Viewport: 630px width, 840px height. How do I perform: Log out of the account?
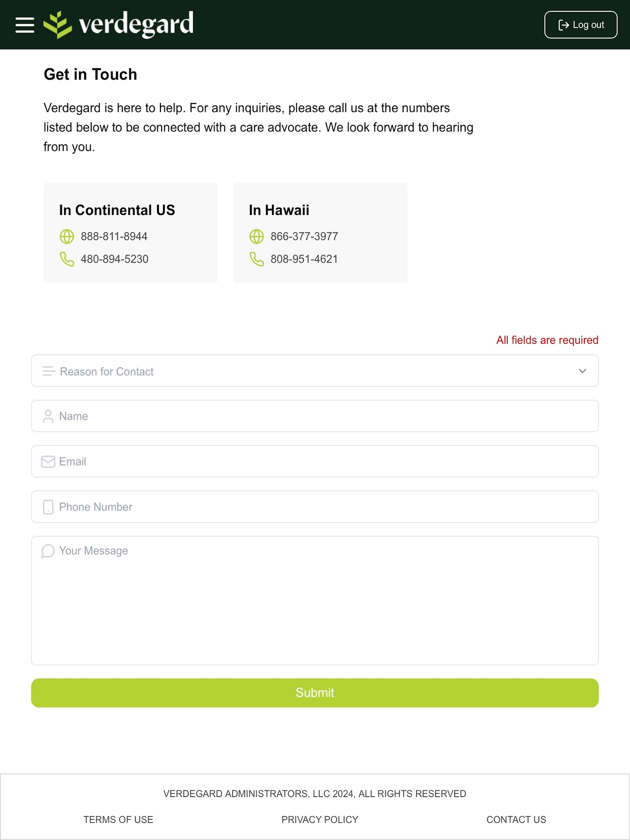click(581, 25)
